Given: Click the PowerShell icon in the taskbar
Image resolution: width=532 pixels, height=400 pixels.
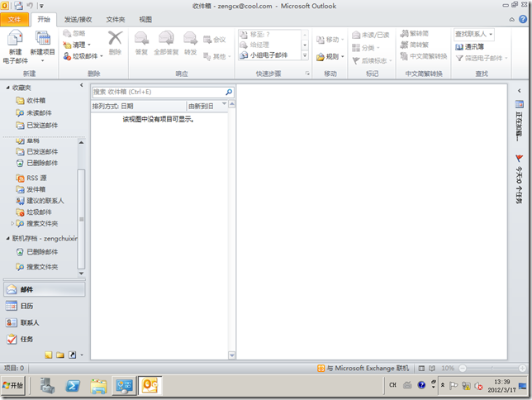Looking at the screenshot, I should click(73, 386).
